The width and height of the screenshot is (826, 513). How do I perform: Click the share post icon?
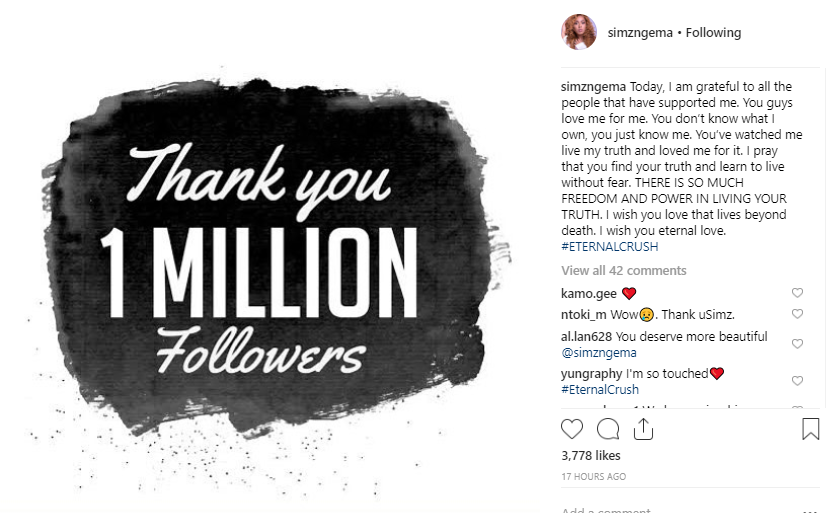(x=643, y=428)
